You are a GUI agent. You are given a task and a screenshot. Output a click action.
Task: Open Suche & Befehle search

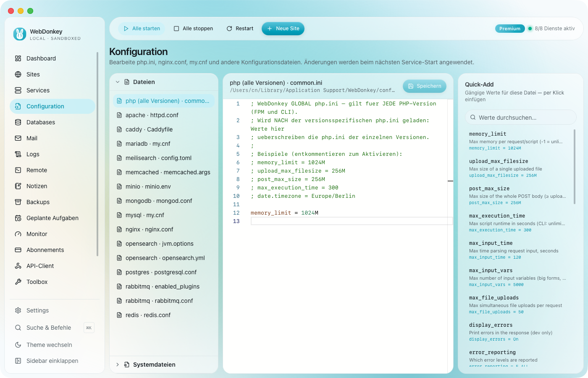tap(55, 328)
